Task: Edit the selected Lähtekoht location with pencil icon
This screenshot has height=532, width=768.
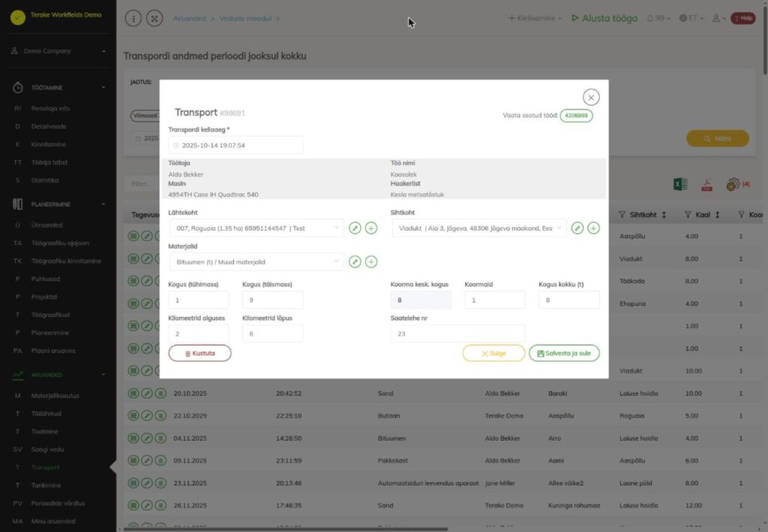Action: pyautogui.click(x=355, y=228)
